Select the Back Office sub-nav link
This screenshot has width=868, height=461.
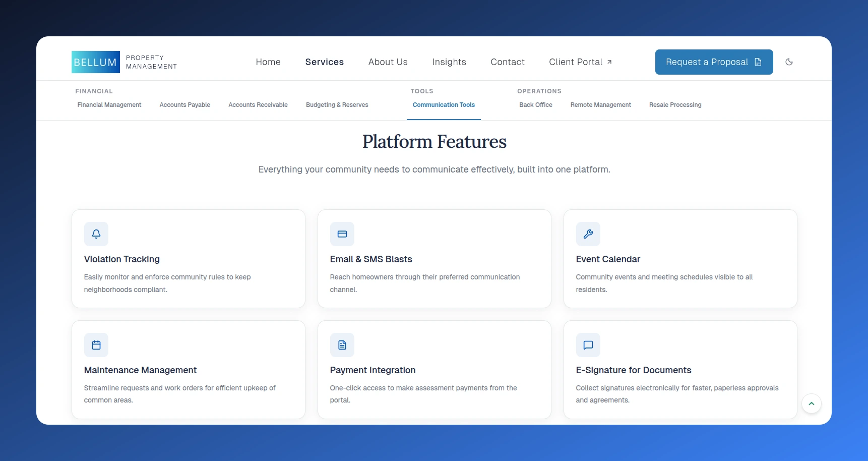coord(536,105)
